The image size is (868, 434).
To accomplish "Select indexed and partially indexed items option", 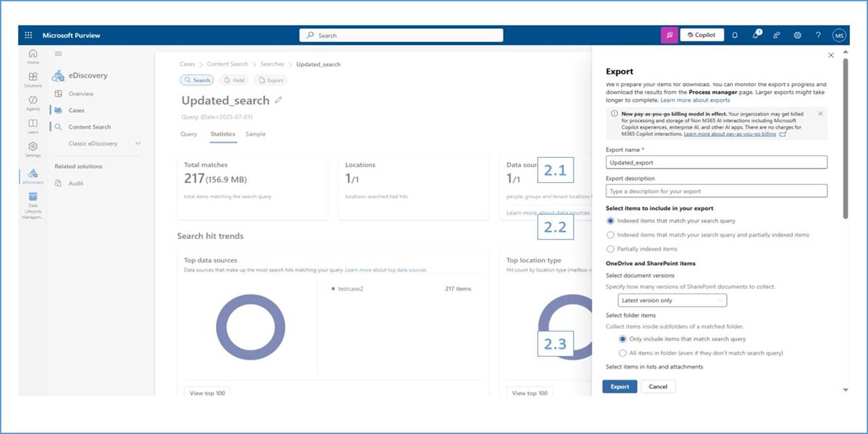I will tap(610, 235).
